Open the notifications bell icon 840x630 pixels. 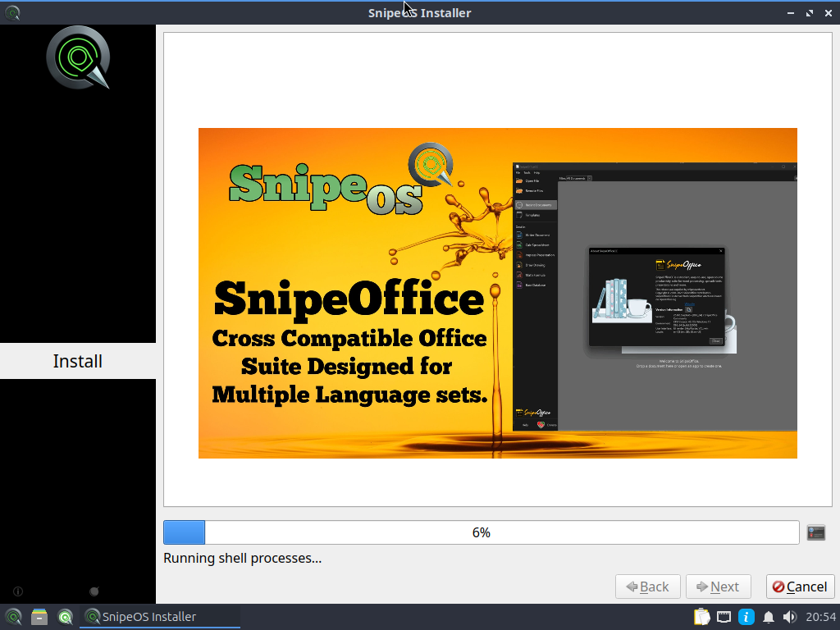[768, 617]
